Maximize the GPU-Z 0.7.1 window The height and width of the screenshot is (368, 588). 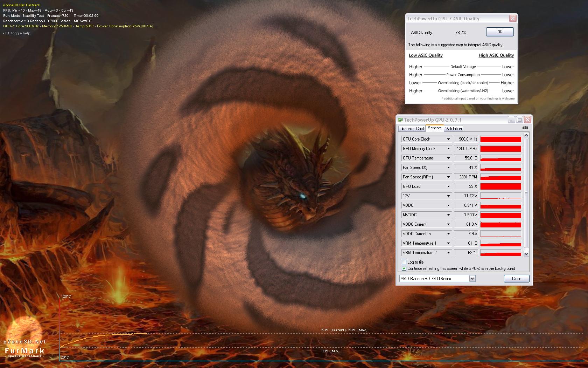coord(519,120)
